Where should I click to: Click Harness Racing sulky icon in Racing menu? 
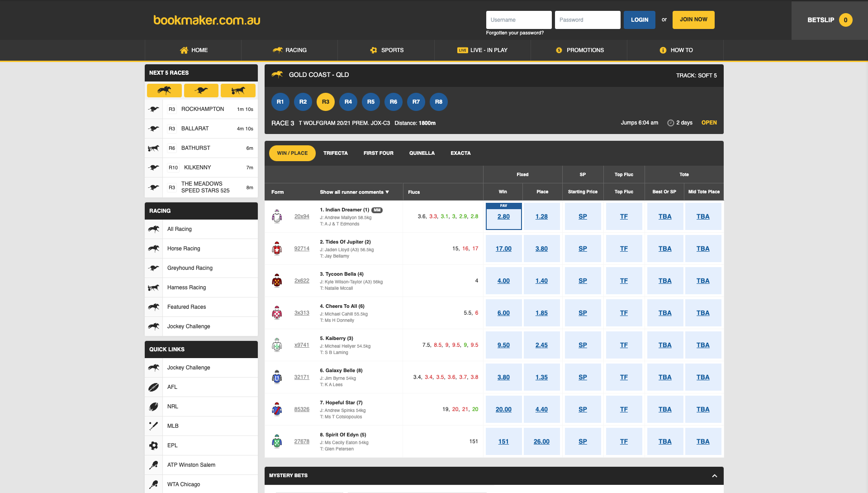point(154,287)
